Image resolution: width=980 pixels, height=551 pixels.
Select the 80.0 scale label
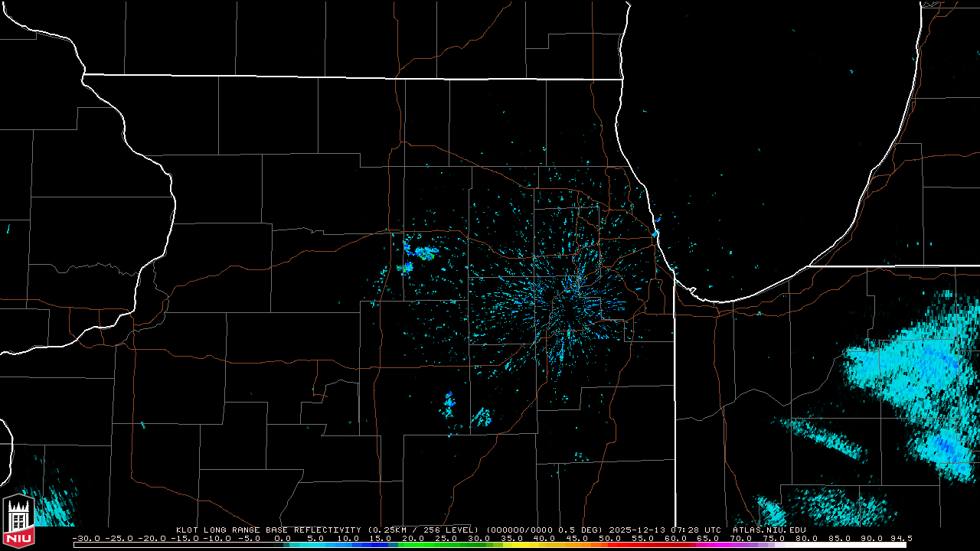click(805, 538)
